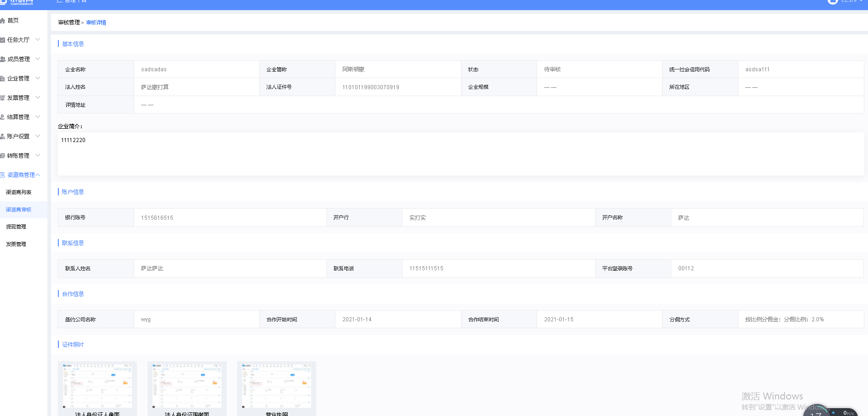
Task: Click the 渠道商管理 channel icon
Action: click(x=3, y=175)
